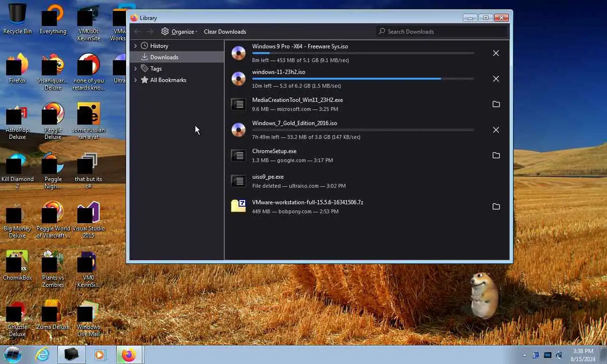The image size is (607, 364).
Task: Launch Internet Explorer from the taskbar
Action: pyautogui.click(x=43, y=355)
